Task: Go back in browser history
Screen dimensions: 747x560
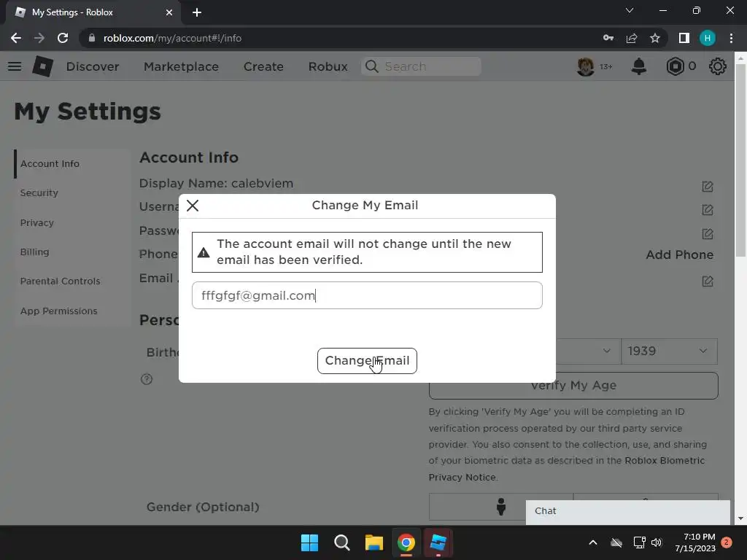Action: coord(16,38)
